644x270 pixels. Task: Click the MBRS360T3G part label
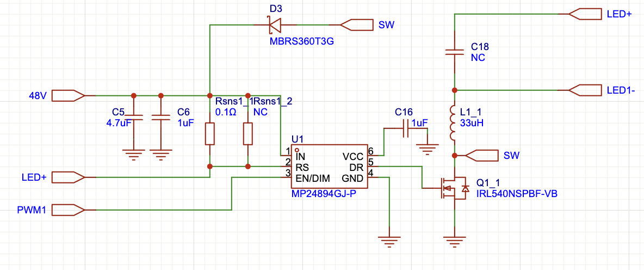(x=301, y=41)
